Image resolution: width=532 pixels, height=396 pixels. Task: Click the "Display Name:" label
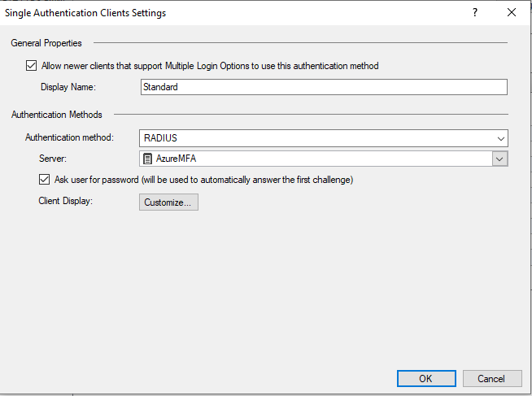coord(68,87)
